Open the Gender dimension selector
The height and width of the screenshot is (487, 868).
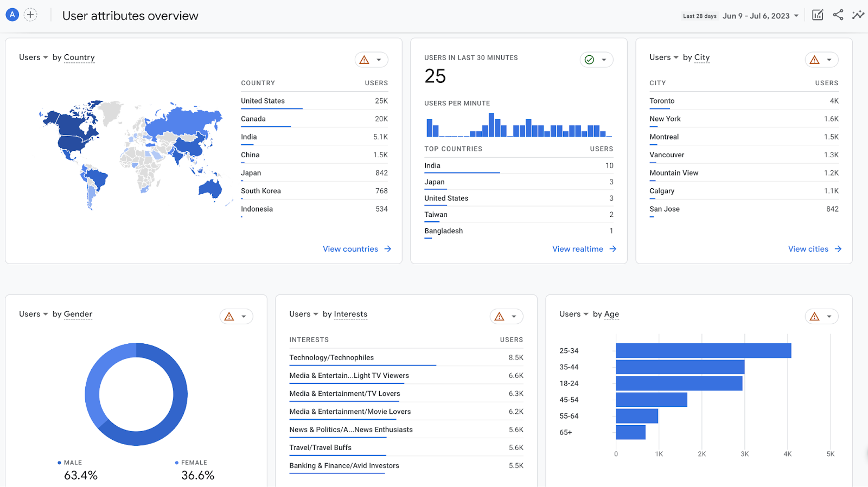click(78, 314)
